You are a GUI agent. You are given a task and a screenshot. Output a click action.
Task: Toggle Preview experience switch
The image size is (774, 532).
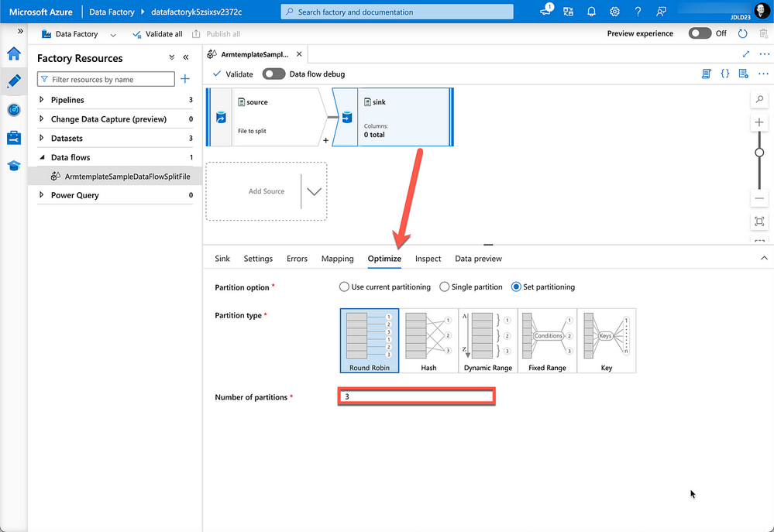700,33
